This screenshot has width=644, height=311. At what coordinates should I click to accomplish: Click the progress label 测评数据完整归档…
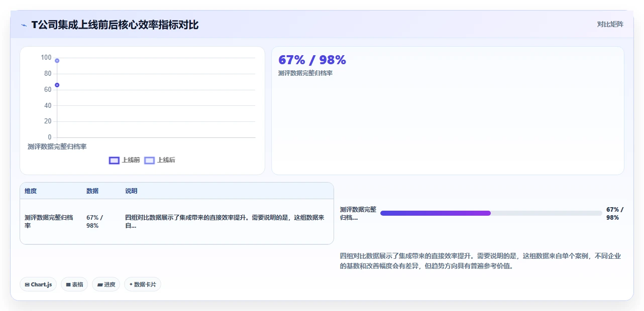(x=358, y=214)
